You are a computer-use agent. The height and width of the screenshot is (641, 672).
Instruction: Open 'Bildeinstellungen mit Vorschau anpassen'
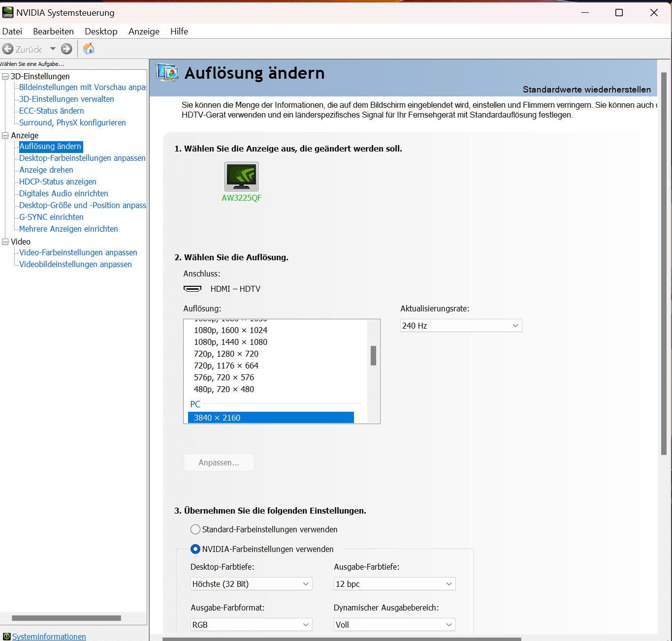tap(83, 87)
